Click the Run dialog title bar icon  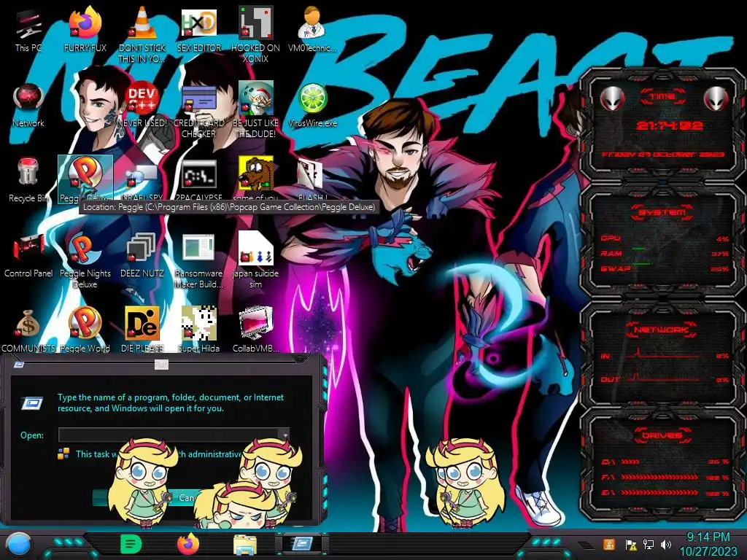point(19,365)
